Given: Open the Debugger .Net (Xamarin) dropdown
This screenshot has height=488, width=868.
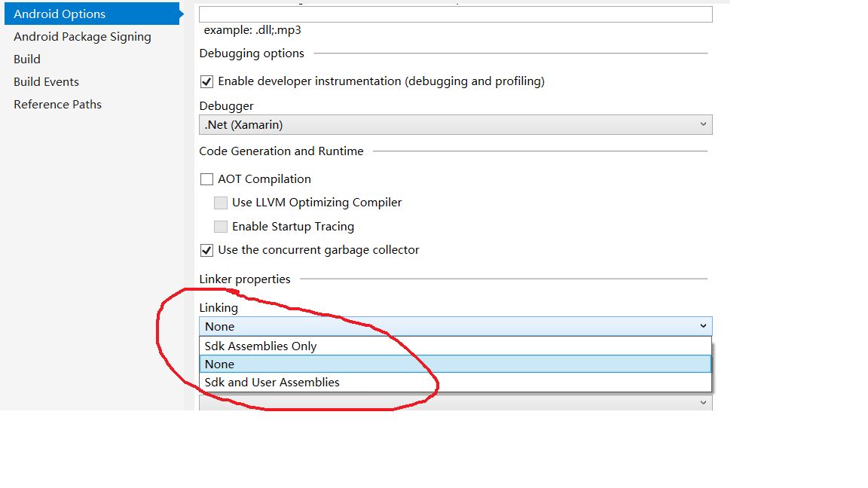Looking at the screenshot, I should point(456,124).
